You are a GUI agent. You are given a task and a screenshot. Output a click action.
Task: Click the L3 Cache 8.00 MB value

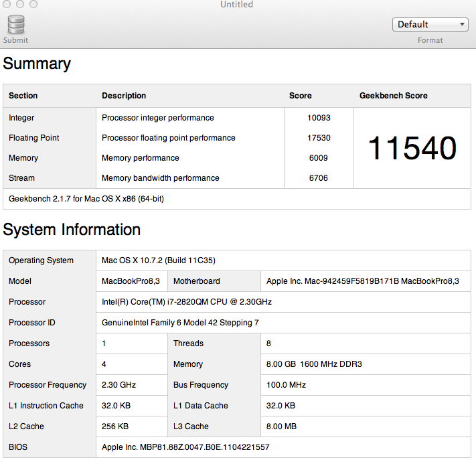tap(281, 426)
